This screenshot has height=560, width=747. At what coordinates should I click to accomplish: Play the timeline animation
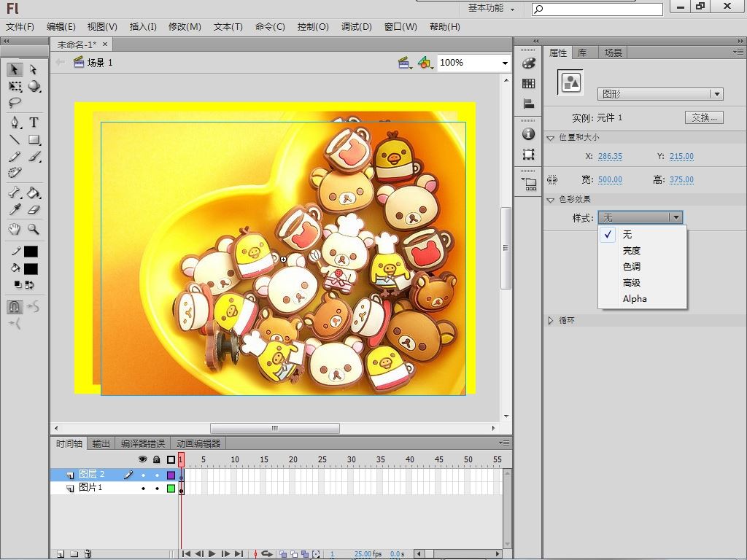tap(212, 554)
